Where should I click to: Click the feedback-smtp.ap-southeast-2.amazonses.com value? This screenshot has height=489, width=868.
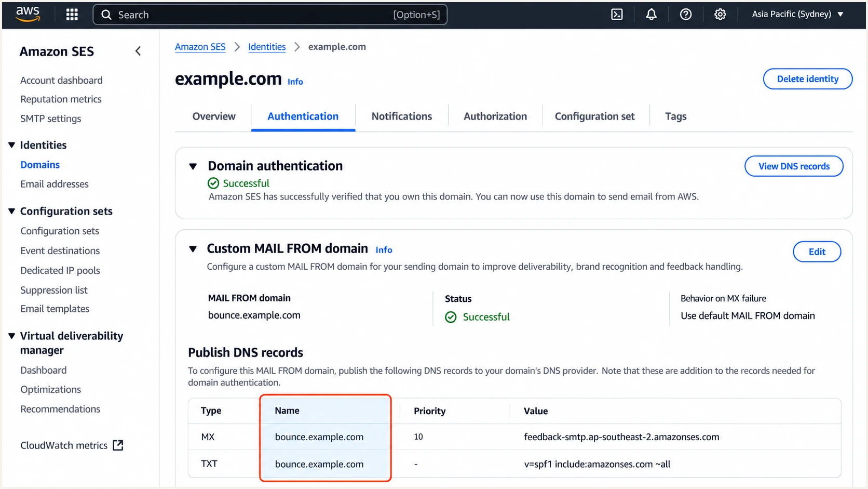(621, 437)
